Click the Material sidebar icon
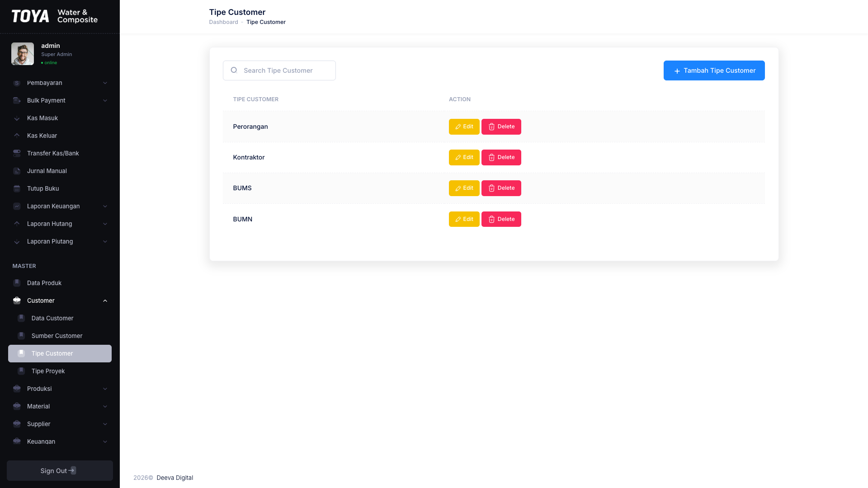Screen dimensions: 868x488 click(17, 406)
